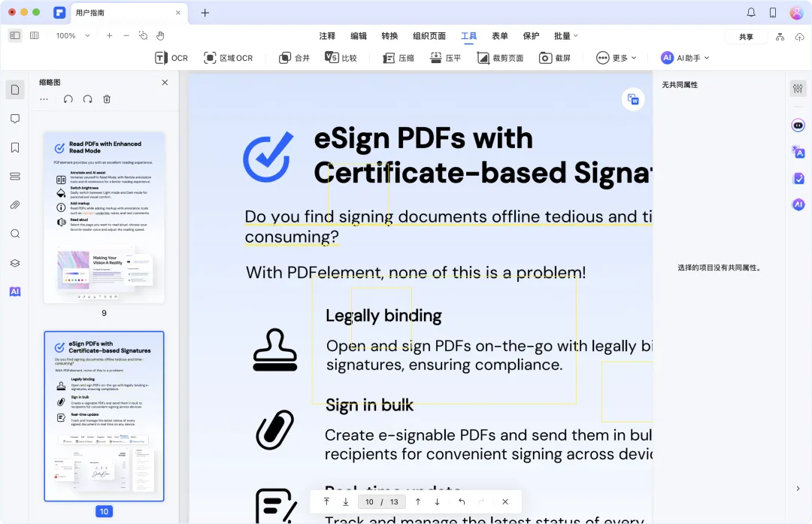Switch to the 注释 tab
This screenshot has height=524, width=812.
(327, 36)
